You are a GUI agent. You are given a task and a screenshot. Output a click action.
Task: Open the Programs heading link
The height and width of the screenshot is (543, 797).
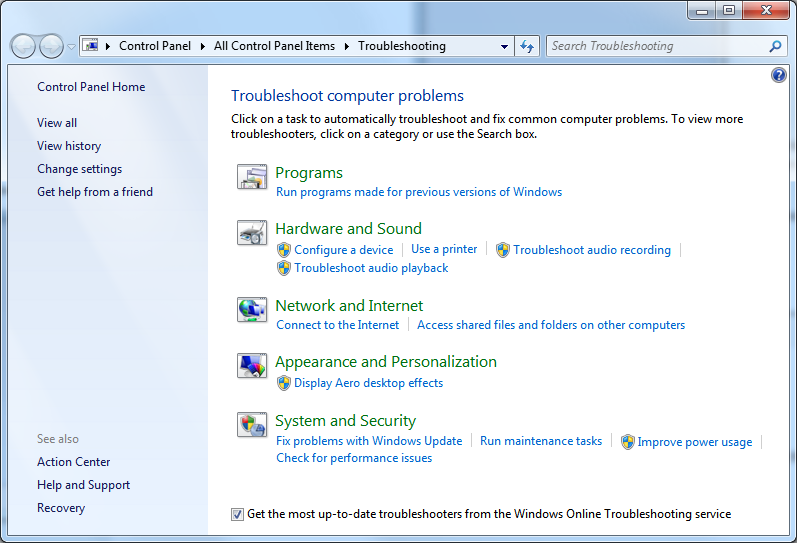click(x=309, y=173)
